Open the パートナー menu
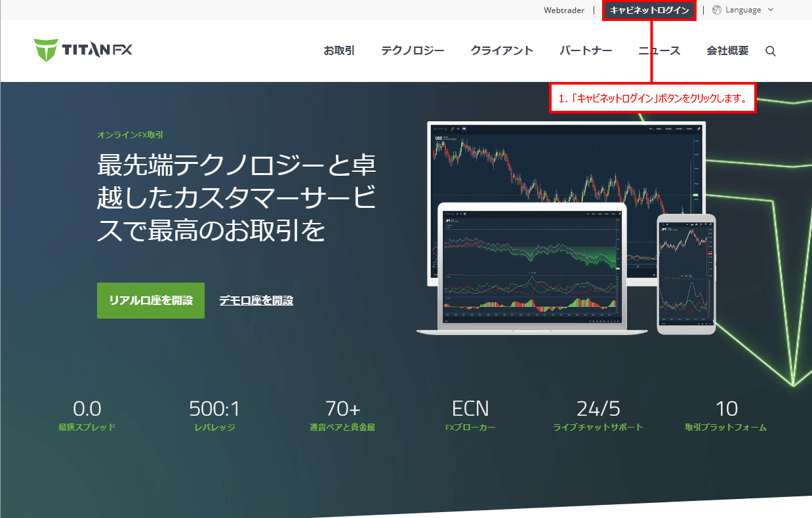 586,50
